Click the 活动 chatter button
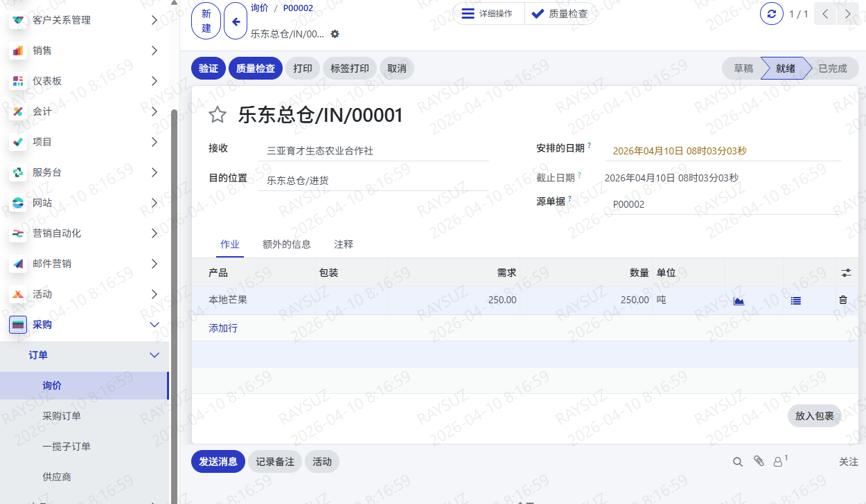866x504 pixels. coord(322,462)
